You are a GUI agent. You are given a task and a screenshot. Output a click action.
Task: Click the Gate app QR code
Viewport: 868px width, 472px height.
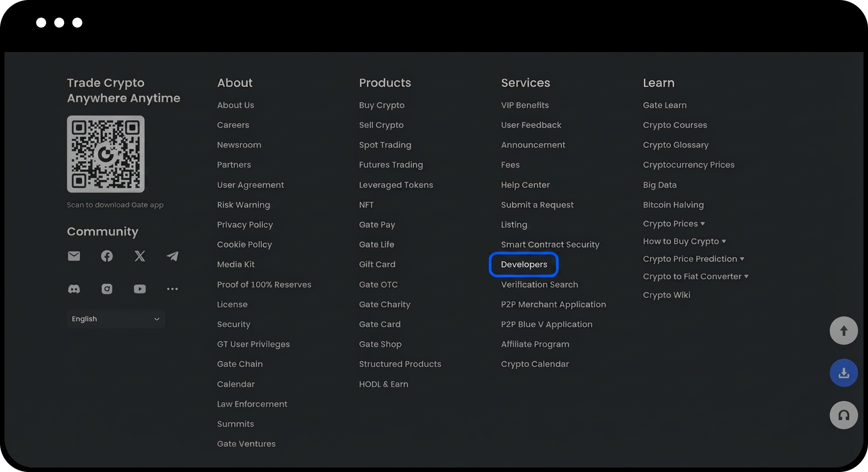(106, 154)
